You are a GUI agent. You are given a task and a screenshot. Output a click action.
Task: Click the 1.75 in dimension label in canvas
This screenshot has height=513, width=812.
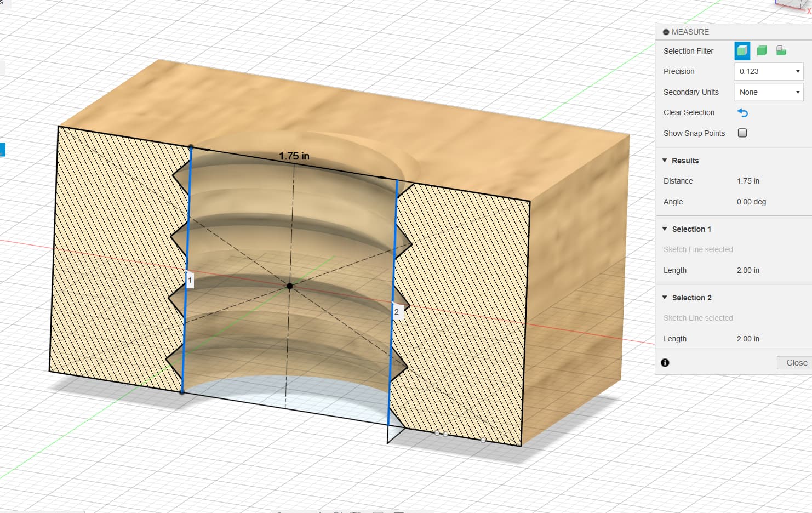click(x=294, y=156)
